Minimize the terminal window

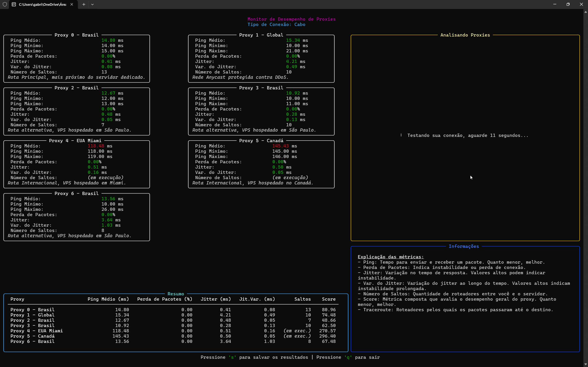[555, 4]
